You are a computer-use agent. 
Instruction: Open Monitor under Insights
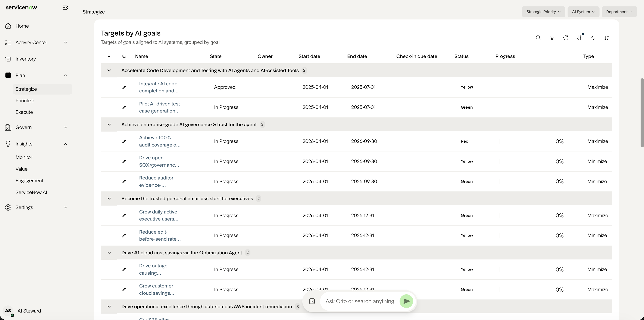tap(24, 157)
